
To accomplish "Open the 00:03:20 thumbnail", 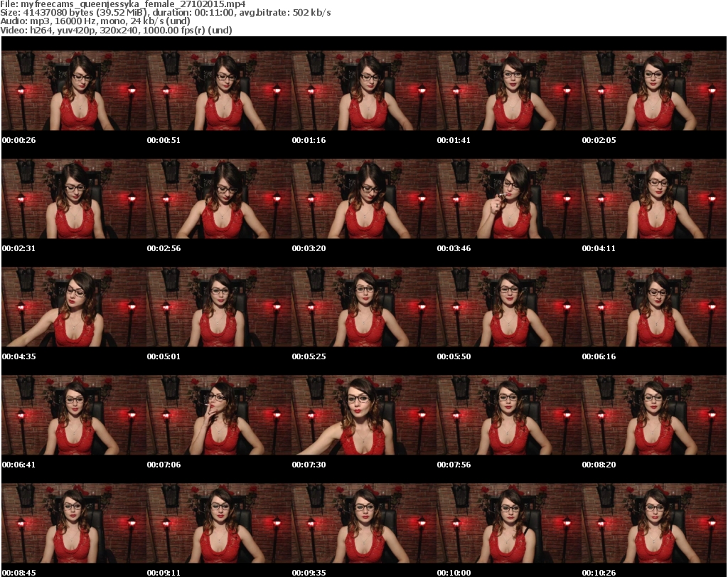I will pos(363,198).
